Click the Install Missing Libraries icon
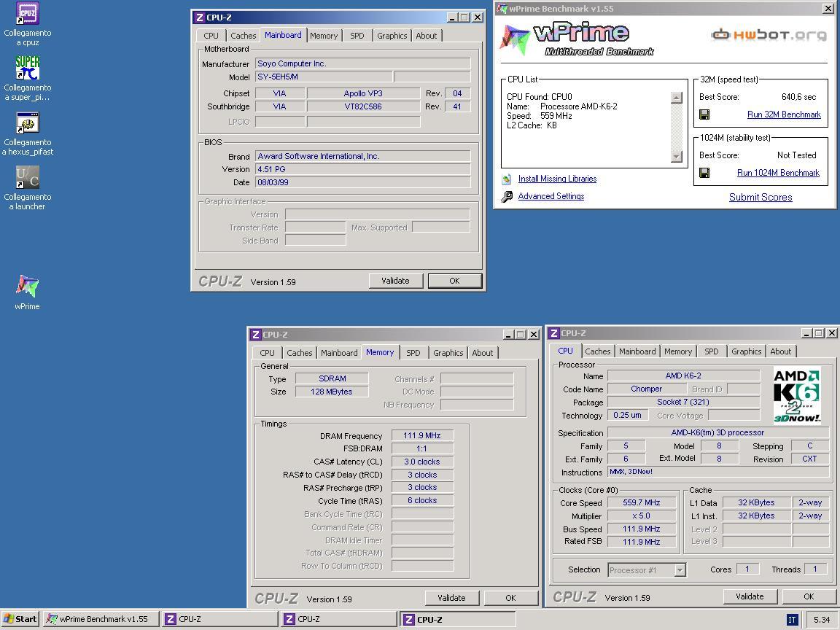The width and height of the screenshot is (840, 630). (x=507, y=179)
